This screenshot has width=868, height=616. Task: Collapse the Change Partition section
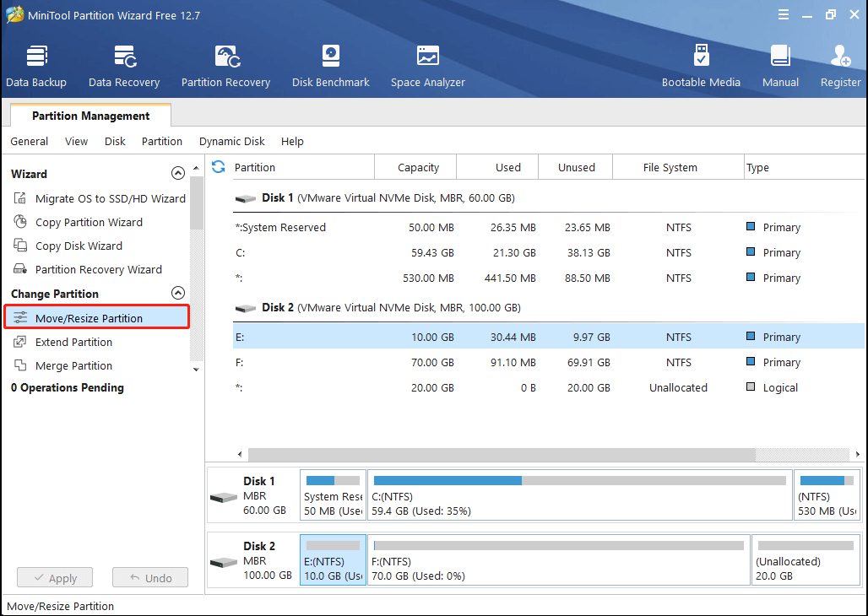click(177, 293)
